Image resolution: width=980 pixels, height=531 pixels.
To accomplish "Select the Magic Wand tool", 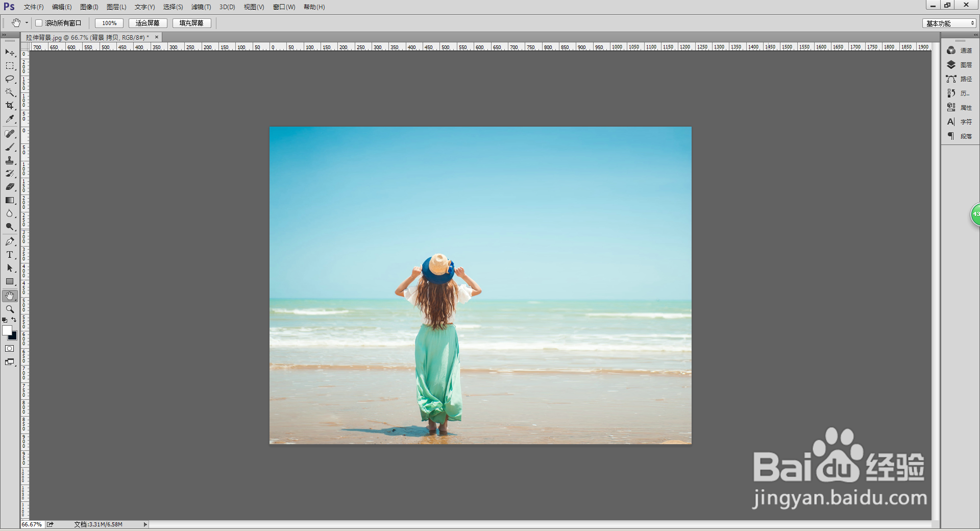I will pos(10,92).
